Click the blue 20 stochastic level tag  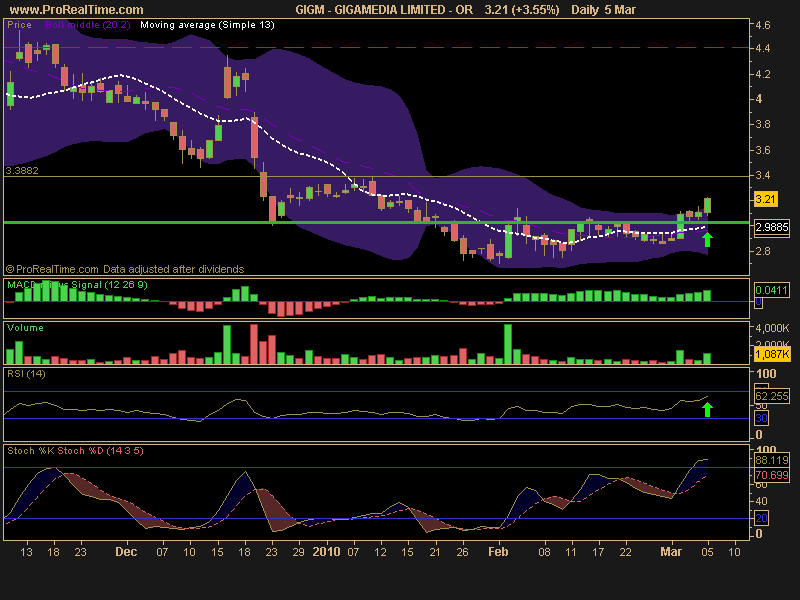pos(761,518)
